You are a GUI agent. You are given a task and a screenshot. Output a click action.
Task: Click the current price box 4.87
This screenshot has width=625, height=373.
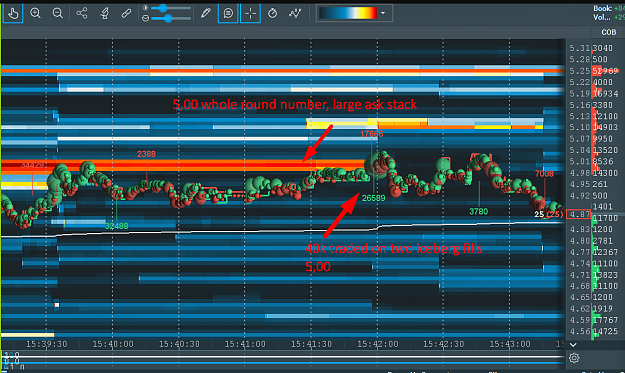pos(579,214)
